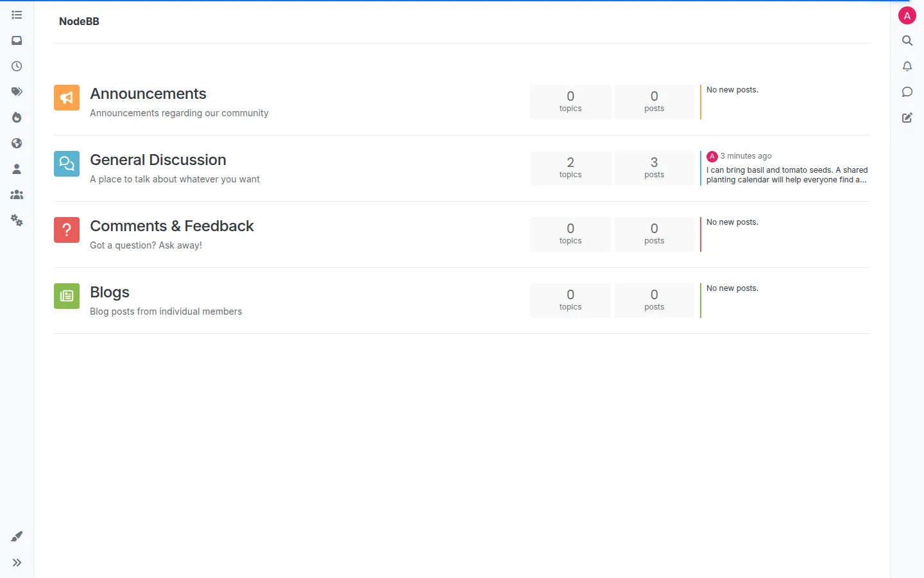Click the '3 minutes ago' timestamp
924x578 pixels.
746,156
